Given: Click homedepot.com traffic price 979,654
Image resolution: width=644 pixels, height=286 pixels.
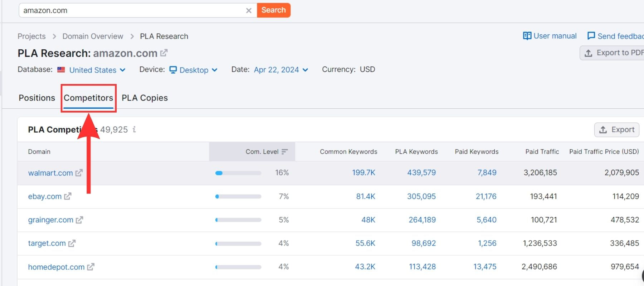Looking at the screenshot, I should pos(625,267).
